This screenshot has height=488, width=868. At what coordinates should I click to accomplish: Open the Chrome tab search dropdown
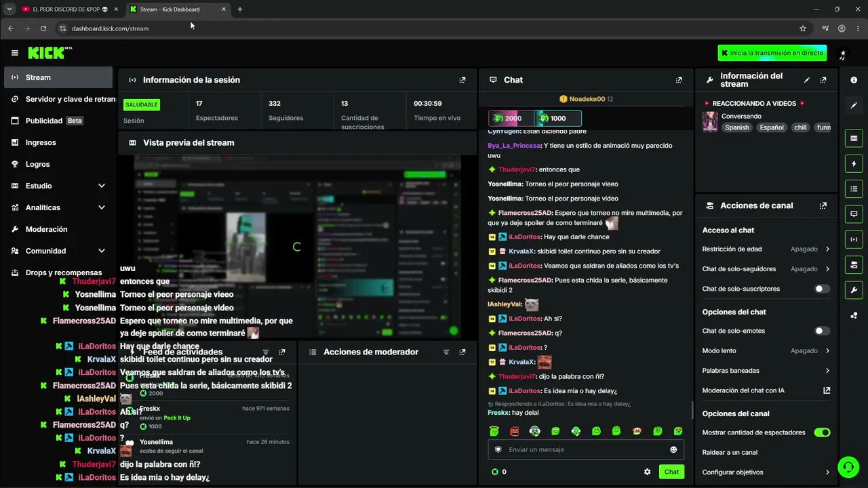click(x=9, y=9)
